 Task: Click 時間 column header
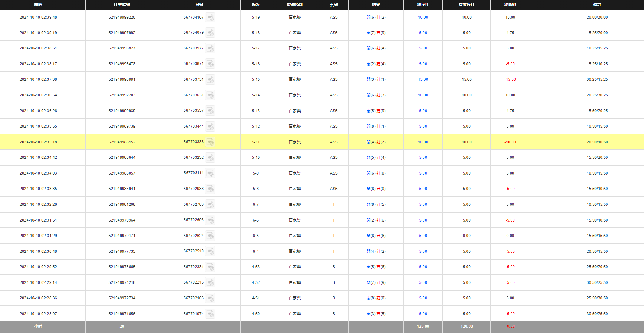(x=38, y=5)
